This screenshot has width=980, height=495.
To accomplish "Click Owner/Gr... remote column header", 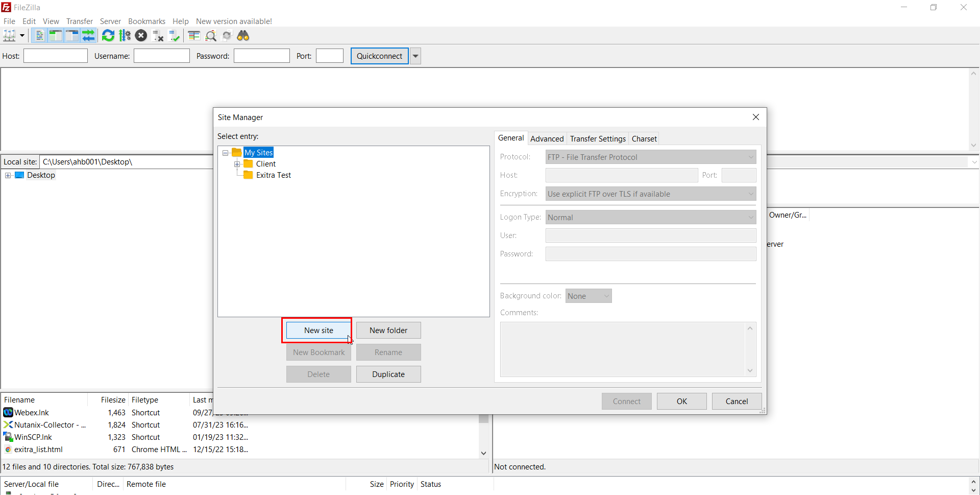I will pos(788,215).
